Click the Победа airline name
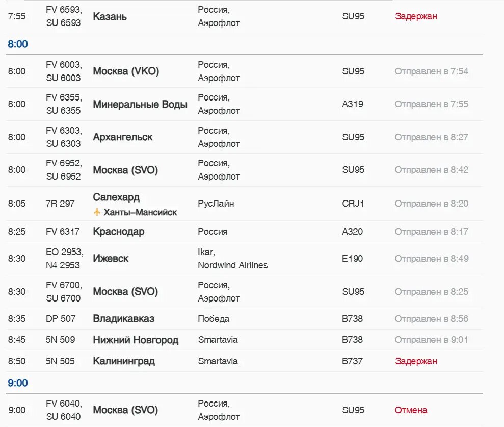This screenshot has width=504, height=427. pos(214,319)
